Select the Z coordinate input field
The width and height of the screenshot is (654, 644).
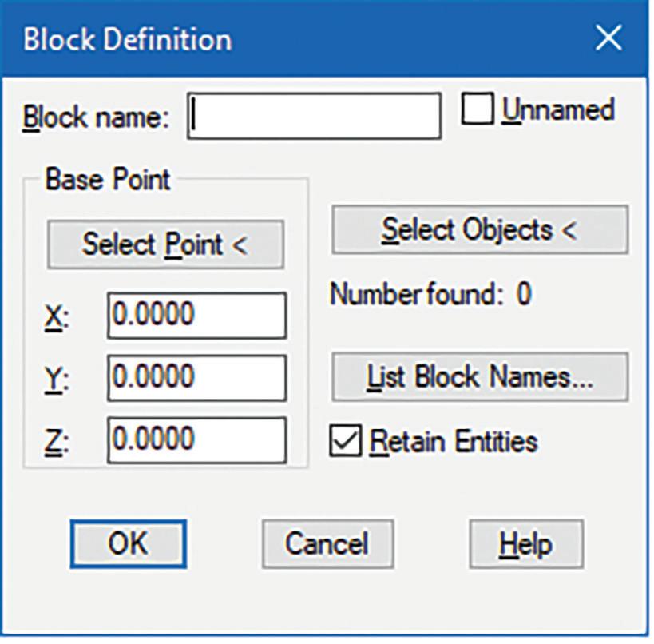click(196, 440)
